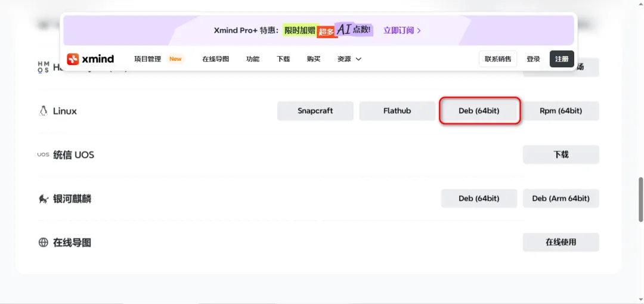
Task: Click the Linux penguin icon
Action: pos(43,111)
